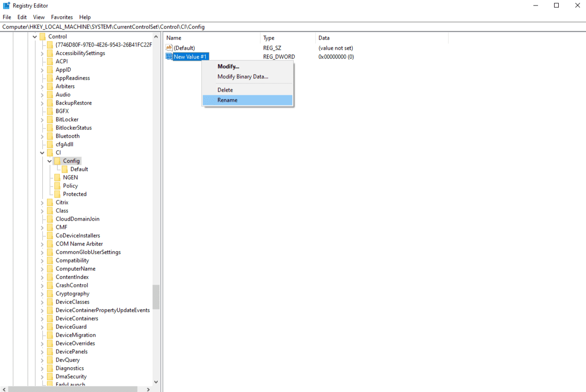Click the Protected folder icon

[x=57, y=194]
